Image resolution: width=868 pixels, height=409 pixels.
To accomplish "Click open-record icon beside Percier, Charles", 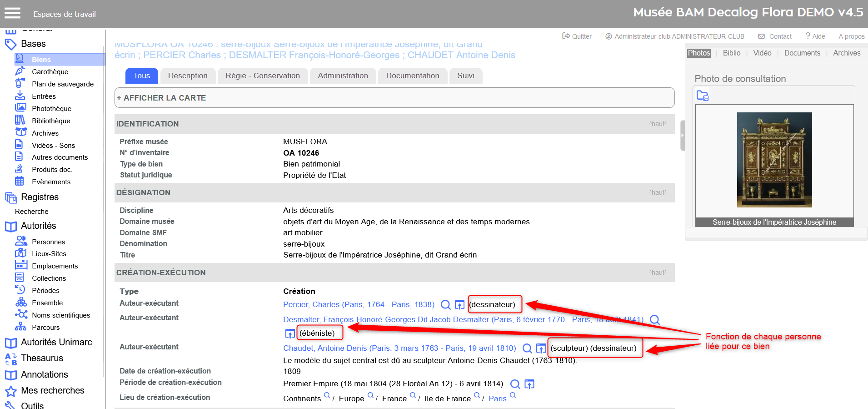I will tap(459, 304).
